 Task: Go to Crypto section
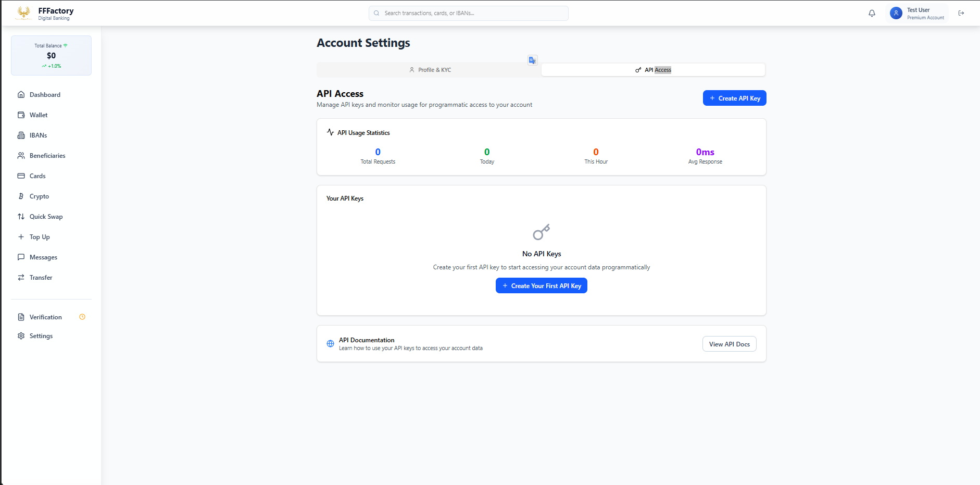[39, 196]
